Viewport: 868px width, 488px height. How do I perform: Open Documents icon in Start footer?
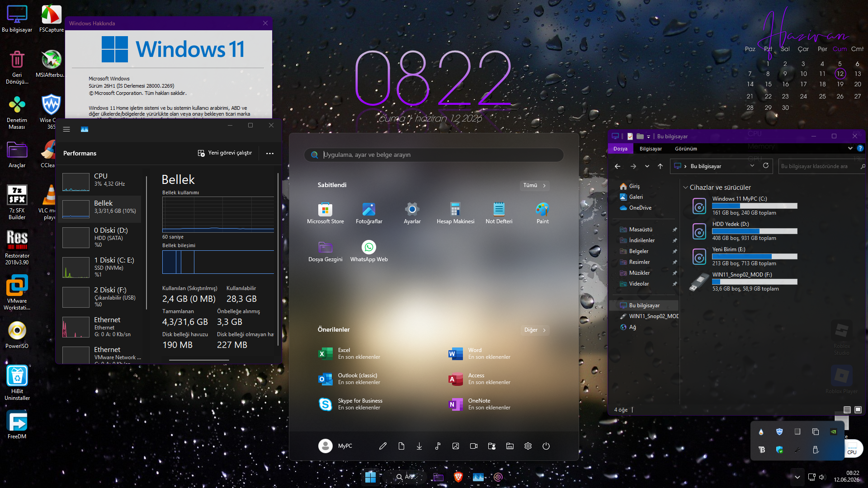401,446
